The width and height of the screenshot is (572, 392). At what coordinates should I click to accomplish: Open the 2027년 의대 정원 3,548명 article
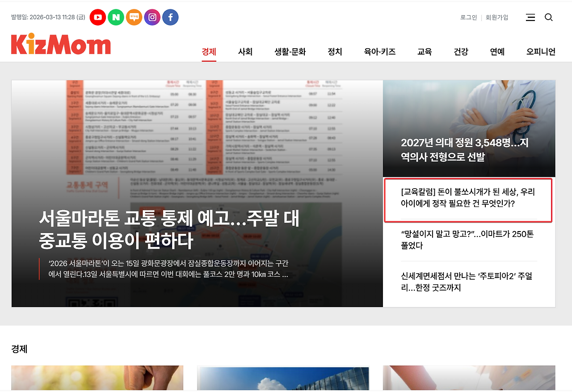(x=465, y=150)
